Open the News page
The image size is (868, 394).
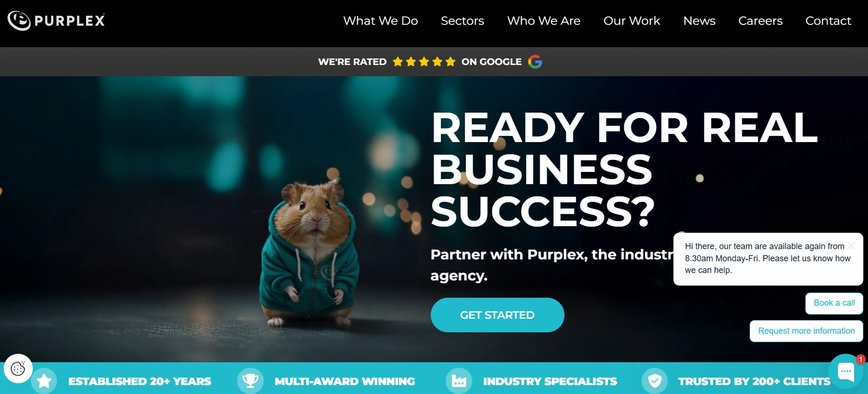[699, 21]
